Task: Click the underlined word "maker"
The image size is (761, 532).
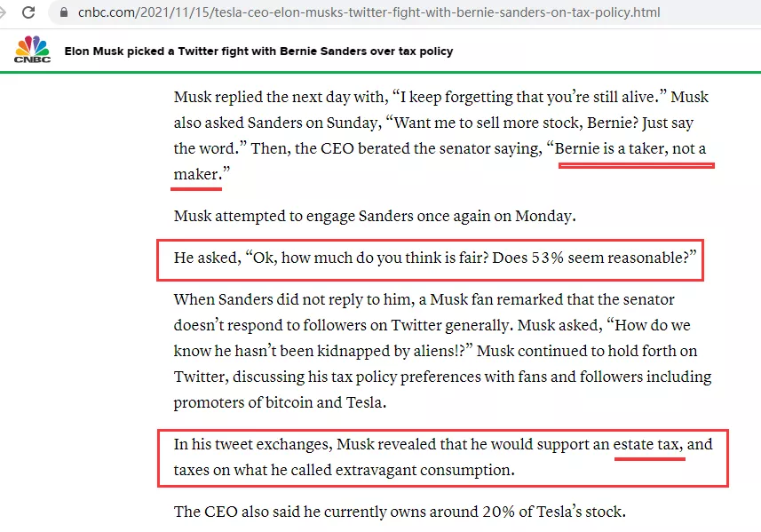Action: (195, 174)
